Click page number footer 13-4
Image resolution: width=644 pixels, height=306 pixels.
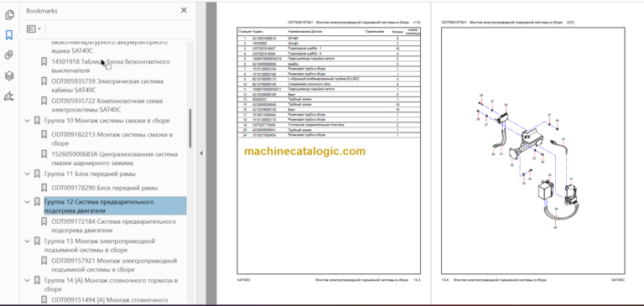[445, 280]
